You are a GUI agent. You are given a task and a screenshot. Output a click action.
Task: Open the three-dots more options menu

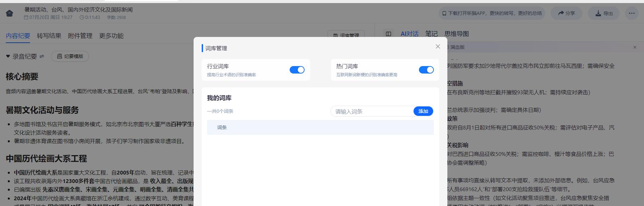[x=631, y=13]
